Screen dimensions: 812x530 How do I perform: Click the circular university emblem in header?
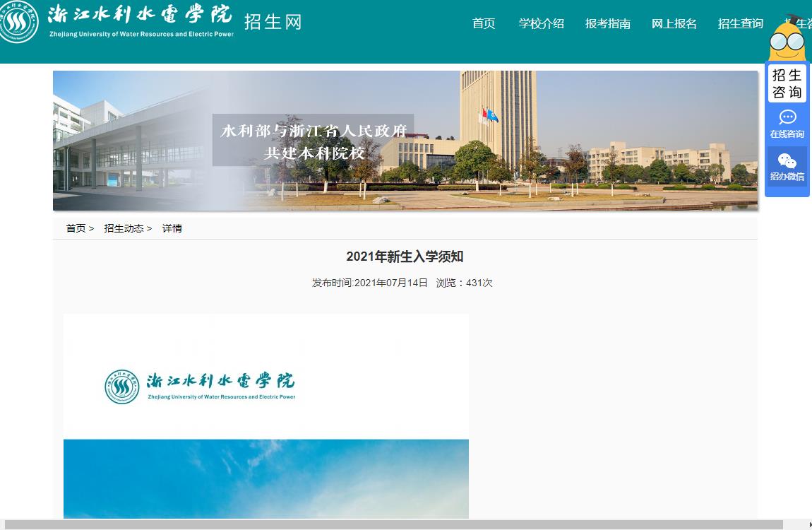click(19, 21)
